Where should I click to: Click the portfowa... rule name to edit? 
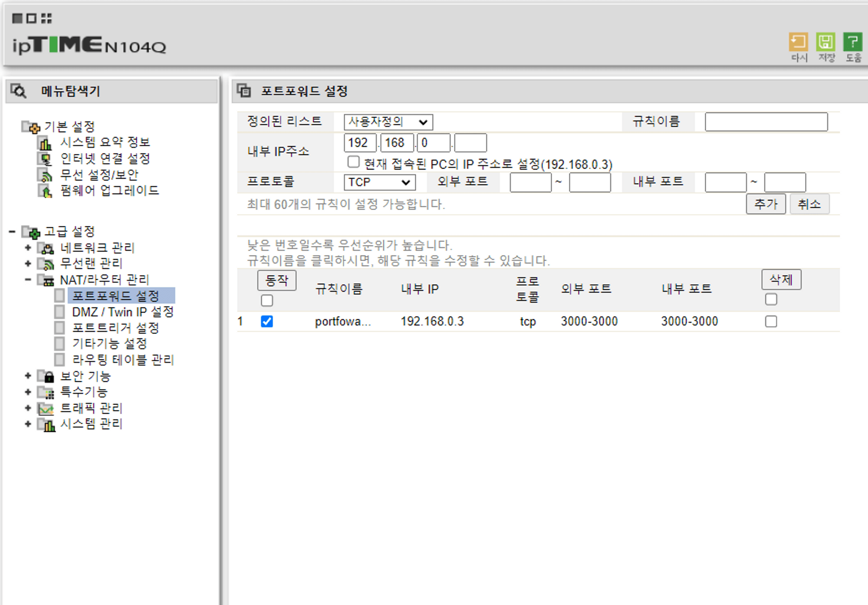[342, 321]
